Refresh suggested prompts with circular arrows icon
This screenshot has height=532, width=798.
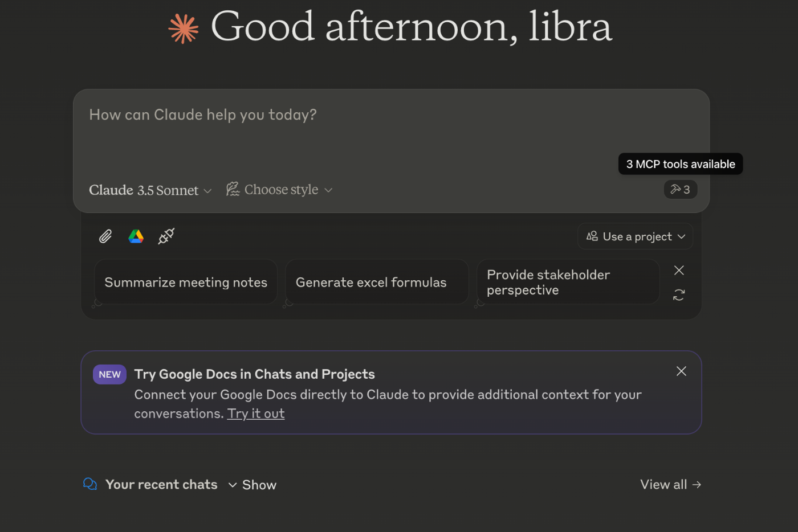(x=679, y=295)
